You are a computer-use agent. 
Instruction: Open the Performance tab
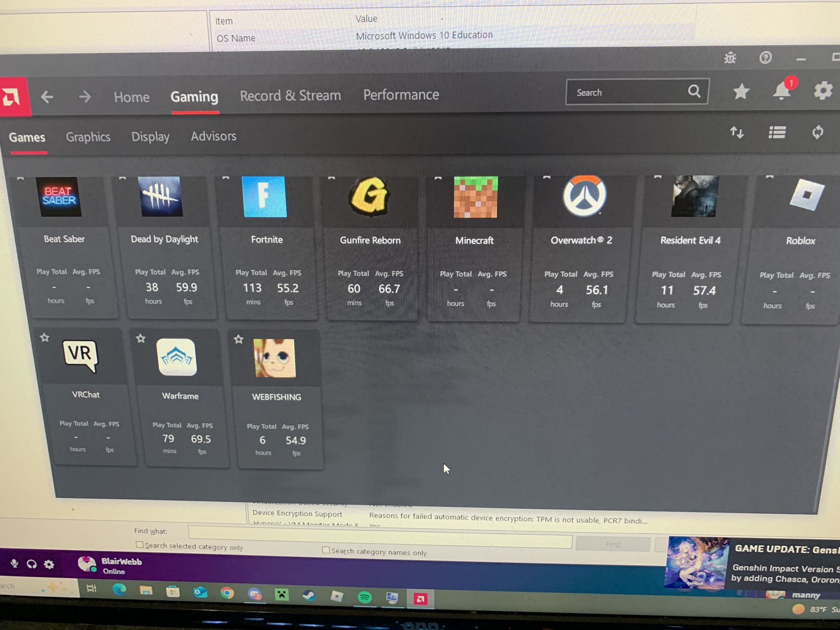tap(401, 95)
